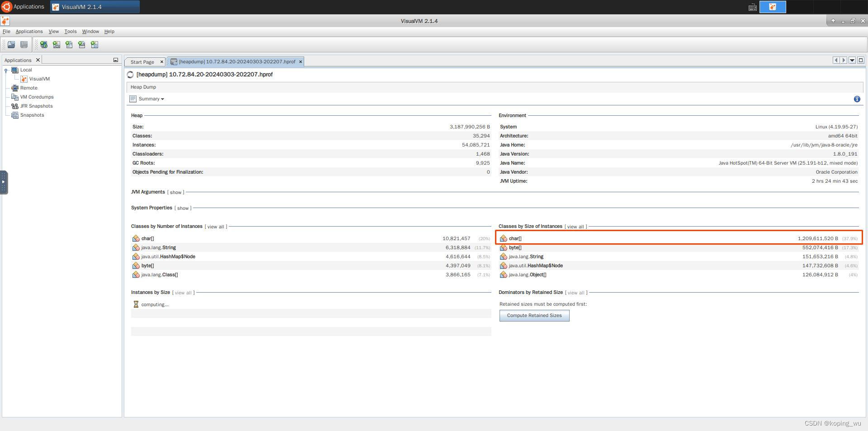Click the VisualVM title bar app icon
The image size is (868, 431).
(5, 21)
